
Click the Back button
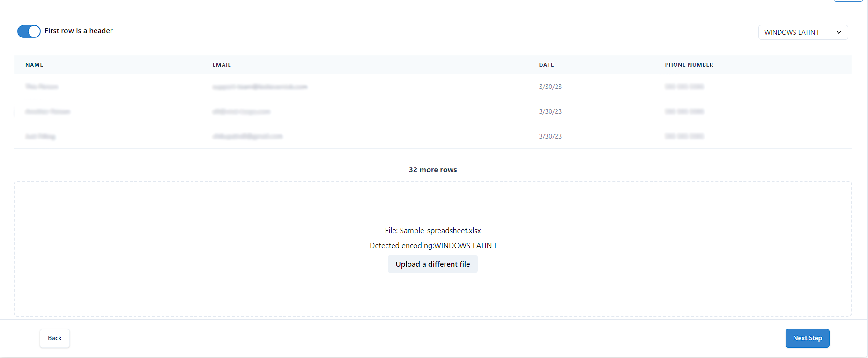tap(55, 338)
